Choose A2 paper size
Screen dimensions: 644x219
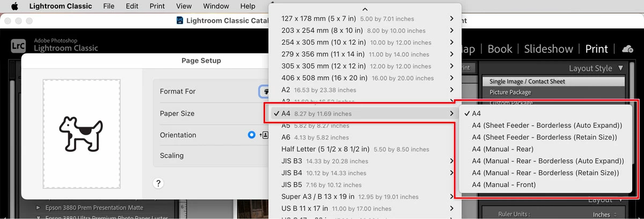(365, 90)
